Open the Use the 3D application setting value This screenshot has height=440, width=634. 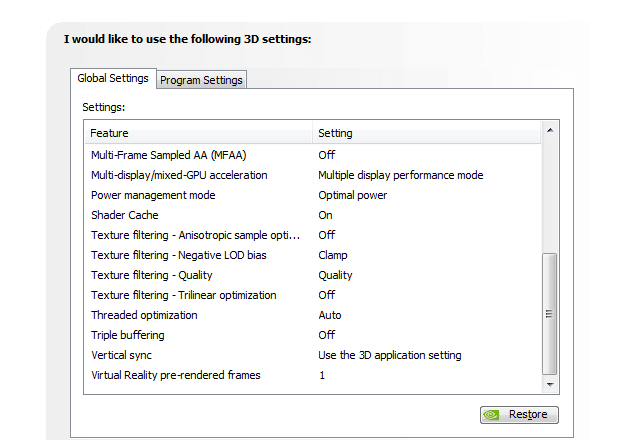point(389,355)
